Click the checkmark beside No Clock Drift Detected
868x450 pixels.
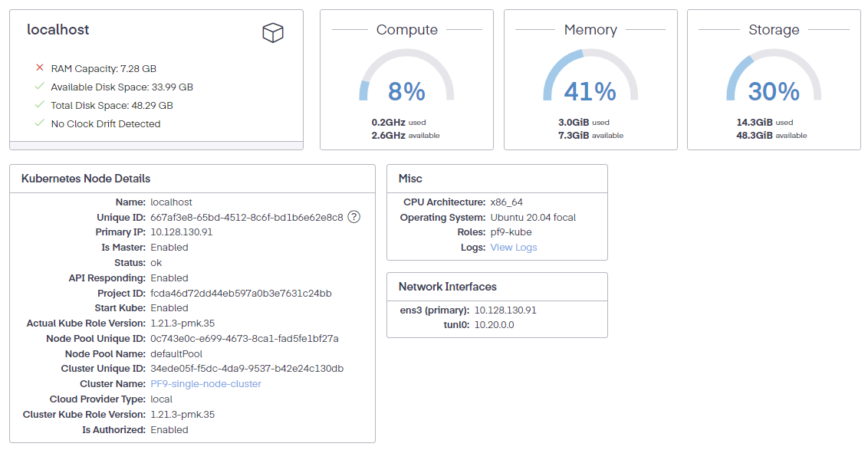point(40,123)
